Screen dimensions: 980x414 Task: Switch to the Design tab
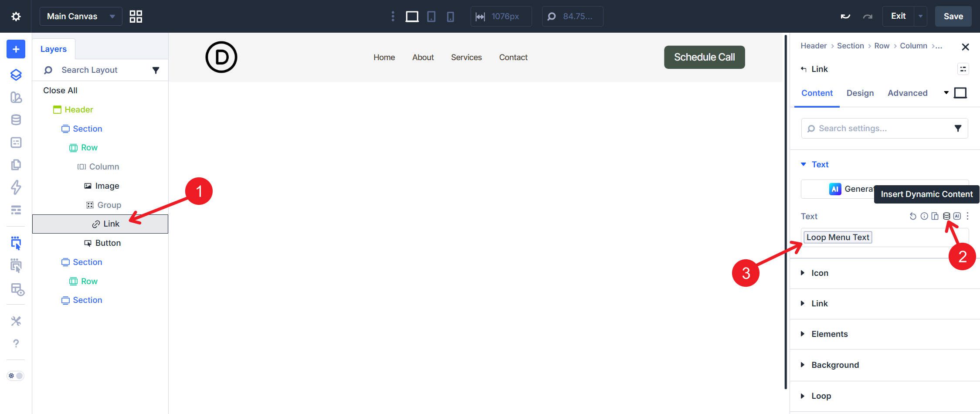[x=860, y=93]
